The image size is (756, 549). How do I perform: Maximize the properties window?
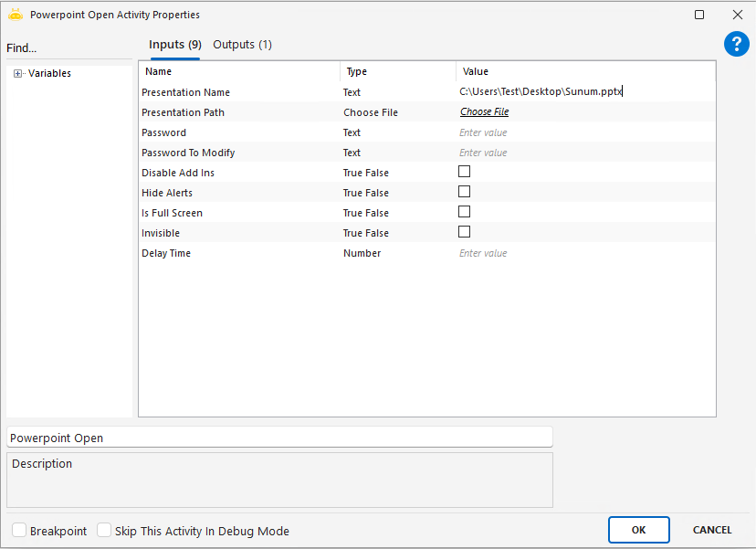coord(699,15)
